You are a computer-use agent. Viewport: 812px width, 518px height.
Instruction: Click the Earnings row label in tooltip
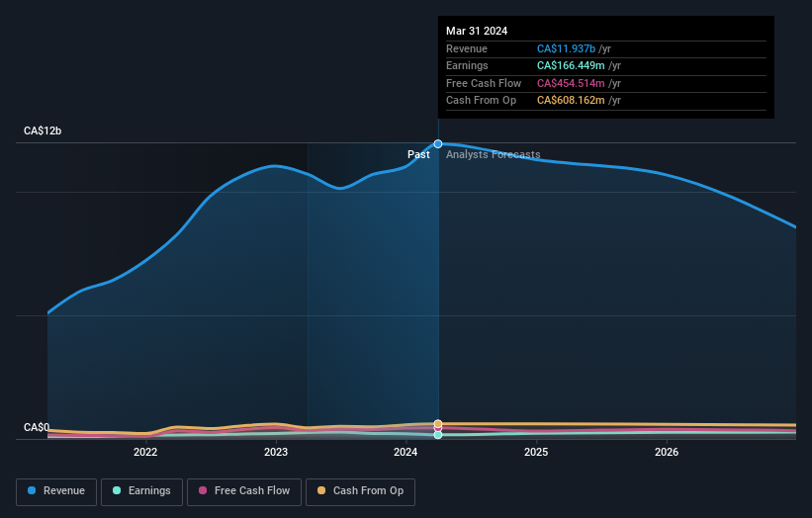click(x=467, y=65)
